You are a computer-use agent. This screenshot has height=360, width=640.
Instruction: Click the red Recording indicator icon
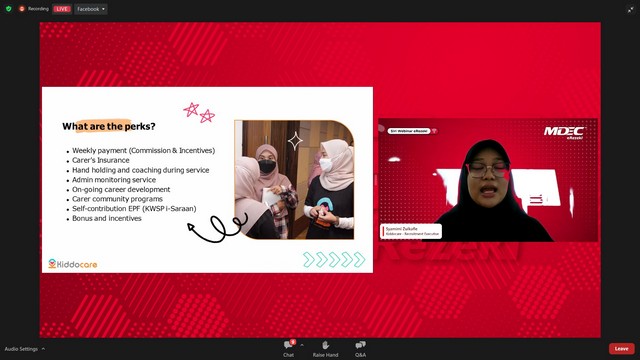tap(22, 9)
